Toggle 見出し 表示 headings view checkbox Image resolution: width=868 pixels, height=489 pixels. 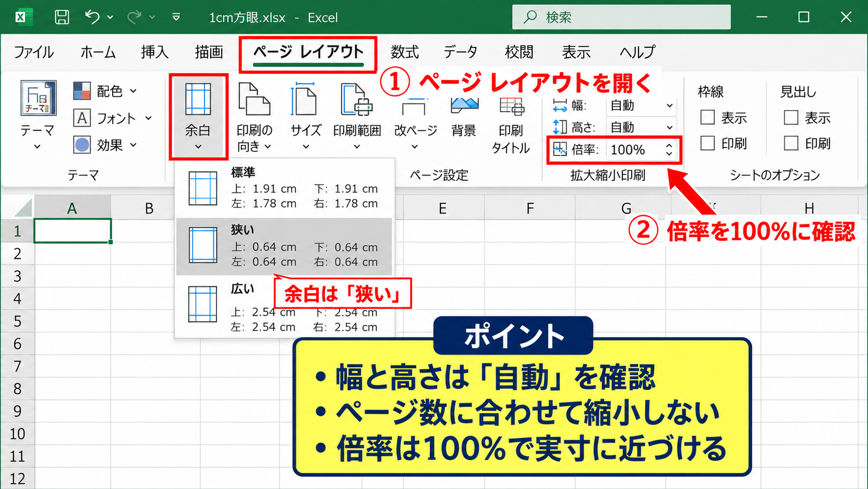coord(791,117)
